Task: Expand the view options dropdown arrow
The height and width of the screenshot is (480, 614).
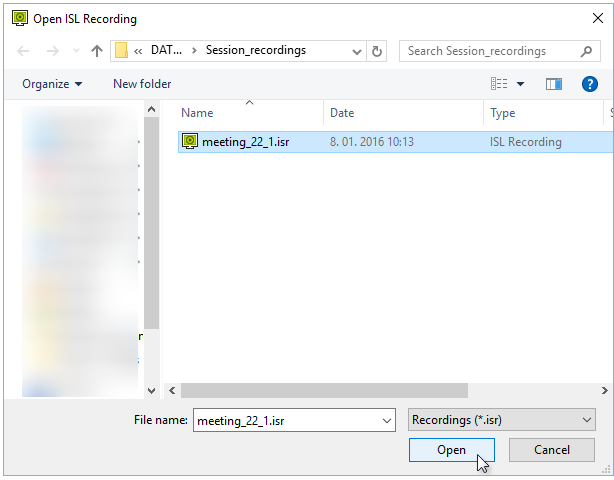Action: 520,84
